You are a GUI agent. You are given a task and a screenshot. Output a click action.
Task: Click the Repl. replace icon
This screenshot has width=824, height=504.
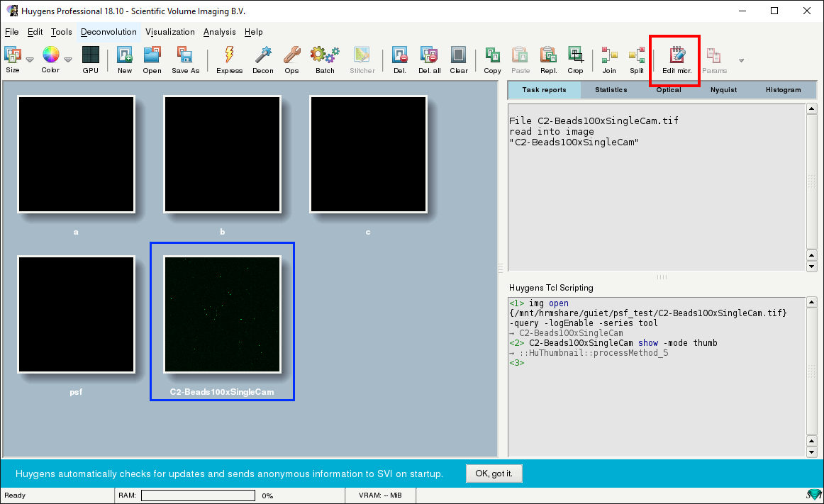[548, 60]
